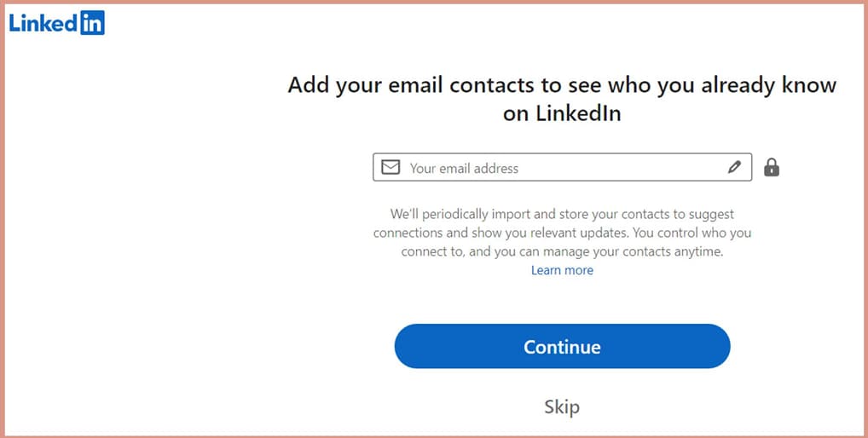
Task: Click the lock icon beside the email field
Action: [771, 167]
